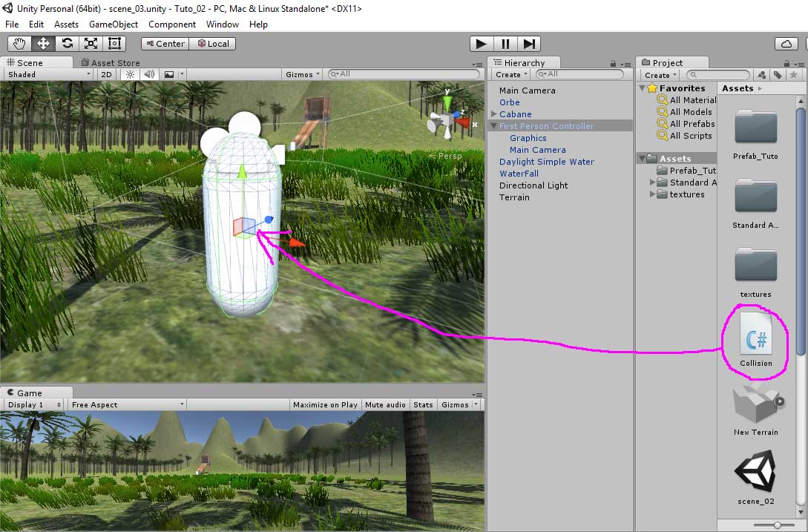Toggle scene lighting with the sun icon
Viewport: 808px width, 532px height.
131,74
